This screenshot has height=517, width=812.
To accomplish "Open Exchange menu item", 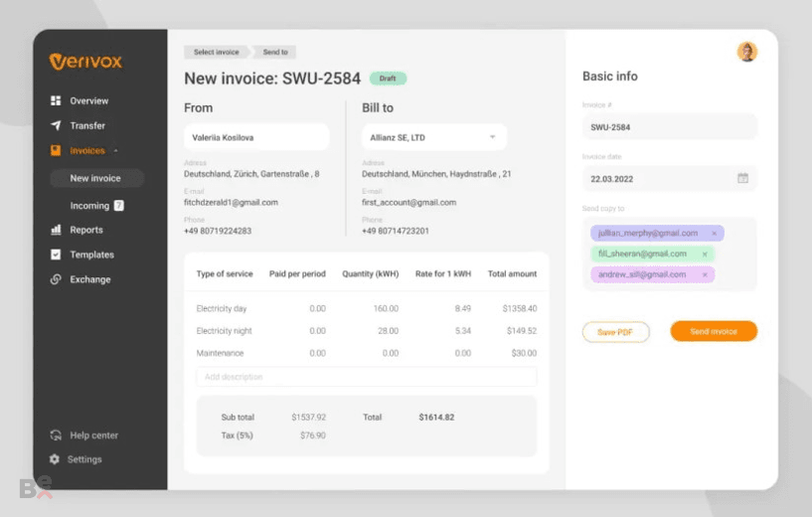I will 90,279.
